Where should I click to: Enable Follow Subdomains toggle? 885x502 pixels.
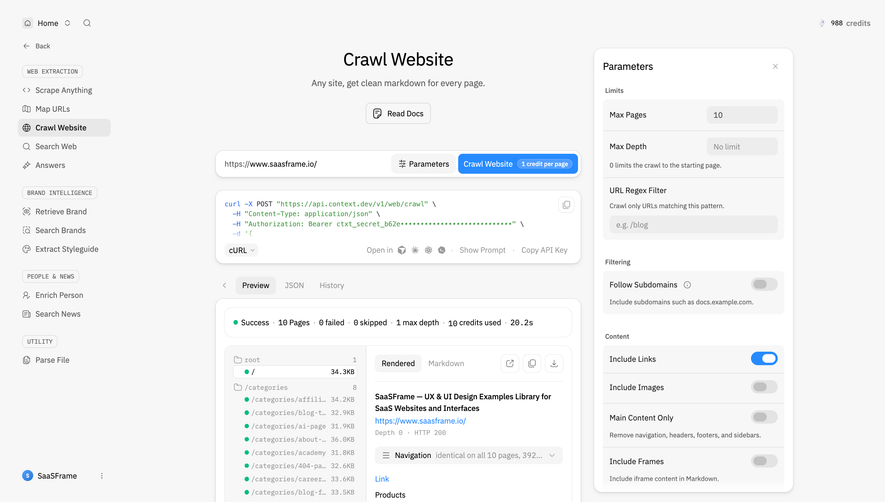pos(764,285)
